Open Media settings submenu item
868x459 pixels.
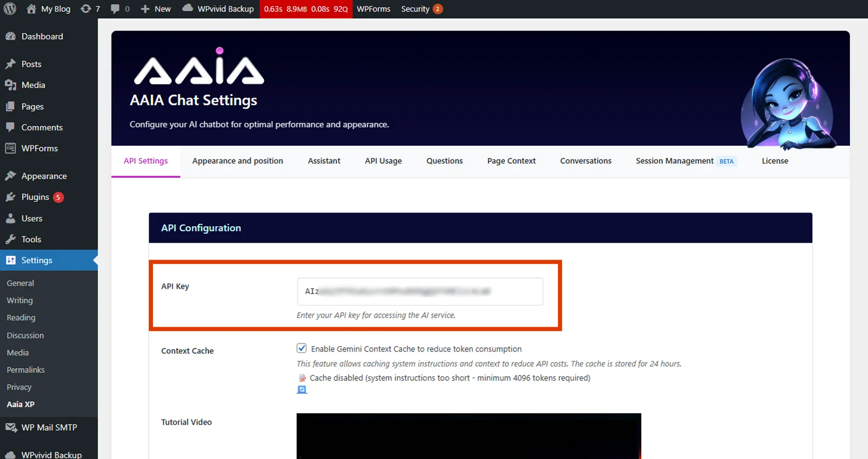pyautogui.click(x=18, y=353)
